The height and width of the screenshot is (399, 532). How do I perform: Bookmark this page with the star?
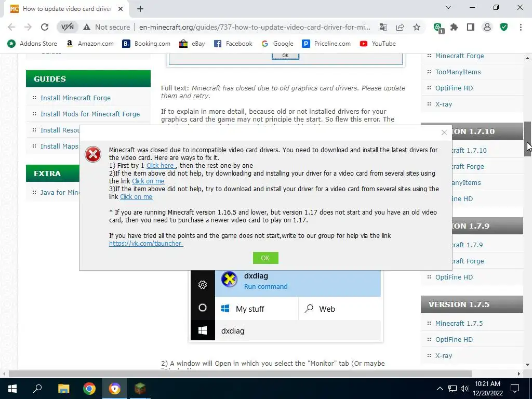[x=417, y=27]
